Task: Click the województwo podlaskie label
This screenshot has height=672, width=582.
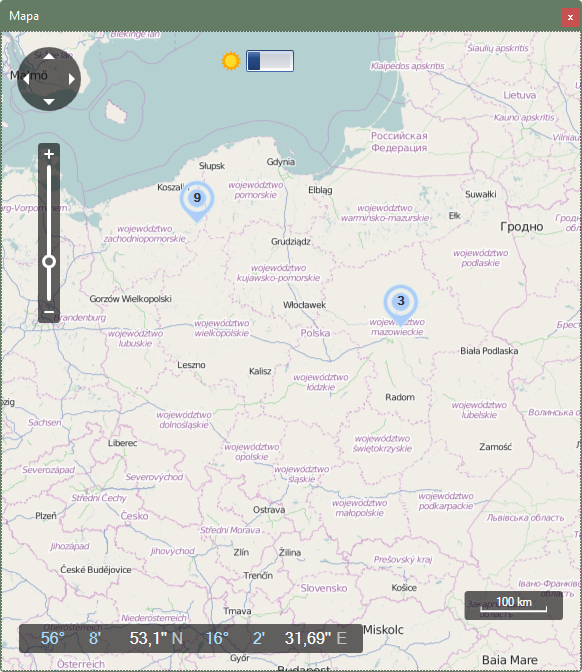Action: [480, 258]
